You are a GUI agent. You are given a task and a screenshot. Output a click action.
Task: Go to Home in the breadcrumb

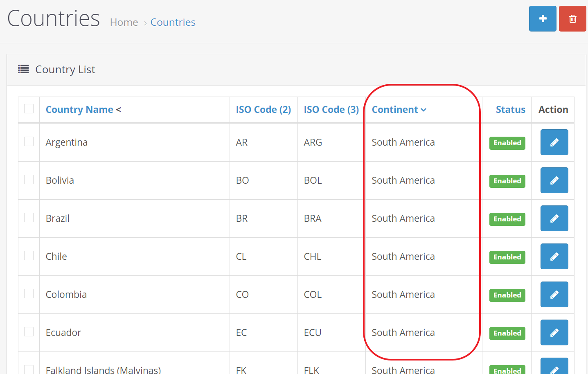(124, 23)
